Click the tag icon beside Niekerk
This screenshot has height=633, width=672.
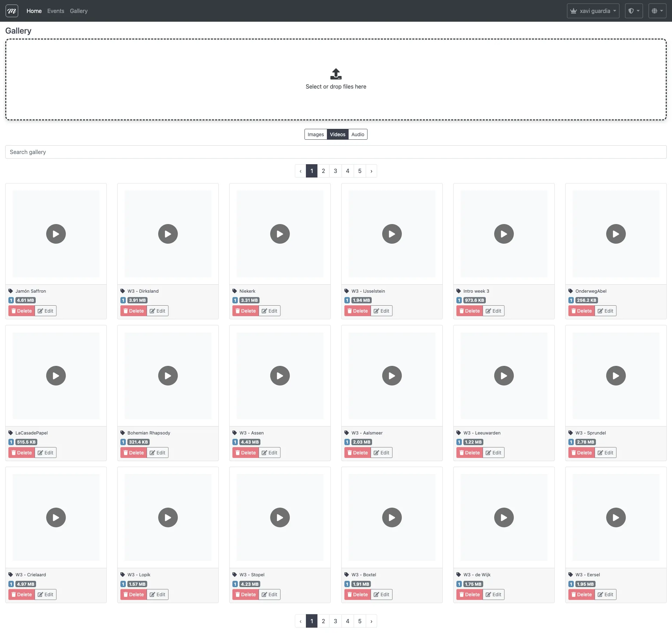click(x=235, y=291)
